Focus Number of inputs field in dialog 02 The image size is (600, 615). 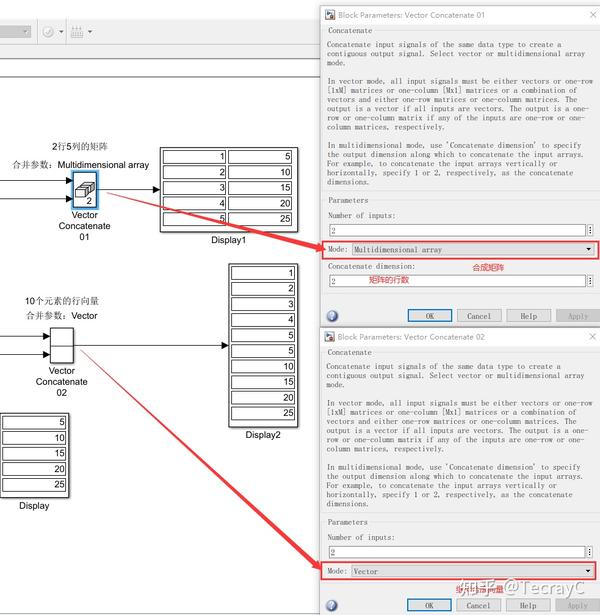tap(456, 552)
